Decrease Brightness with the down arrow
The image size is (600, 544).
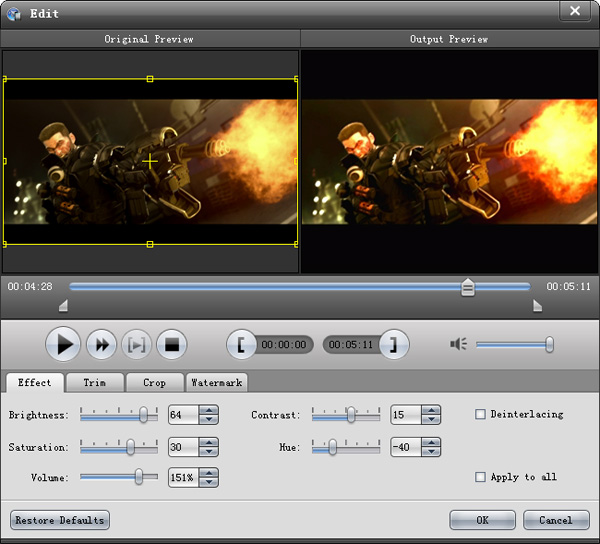pyautogui.click(x=209, y=419)
